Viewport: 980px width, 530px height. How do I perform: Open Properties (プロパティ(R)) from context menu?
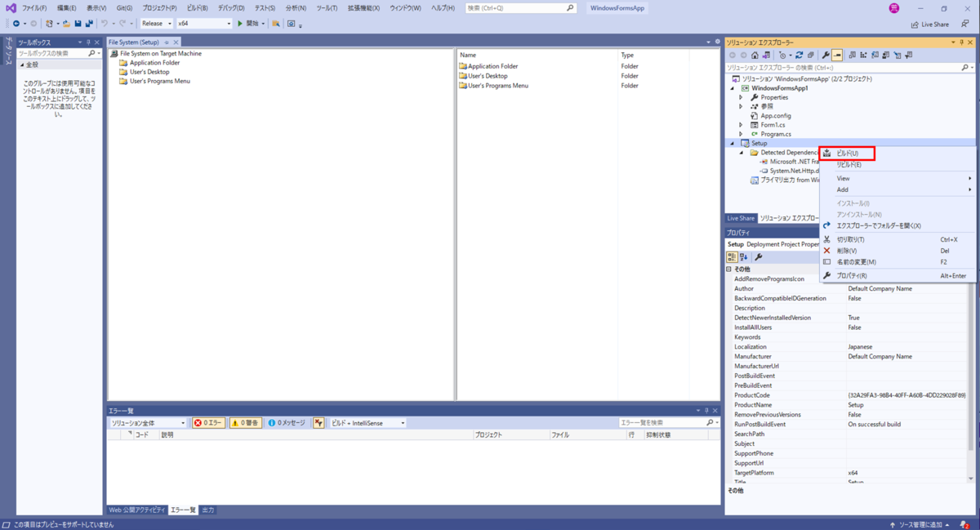click(897, 276)
